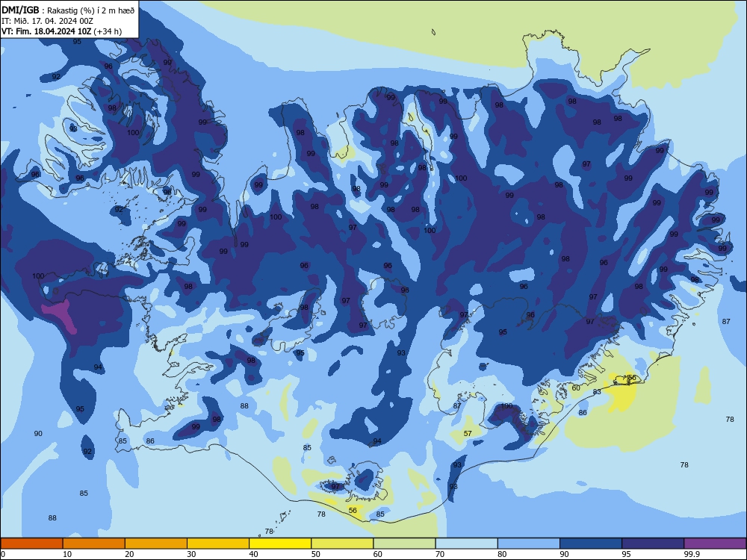
Task: Click the 'DMI/IGB' title label
Action: pos(20,10)
